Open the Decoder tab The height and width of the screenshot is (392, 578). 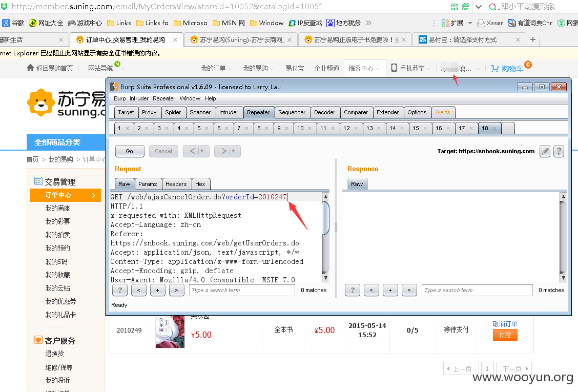pyautogui.click(x=324, y=112)
